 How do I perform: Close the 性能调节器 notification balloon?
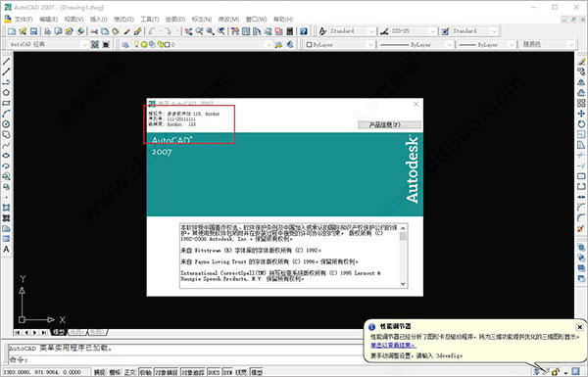(579, 327)
